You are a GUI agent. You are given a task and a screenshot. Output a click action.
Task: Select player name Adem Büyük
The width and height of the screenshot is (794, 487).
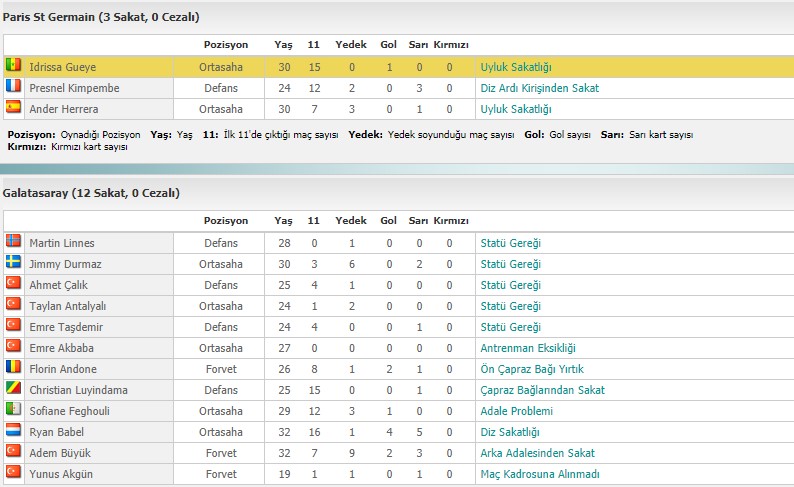tap(60, 453)
